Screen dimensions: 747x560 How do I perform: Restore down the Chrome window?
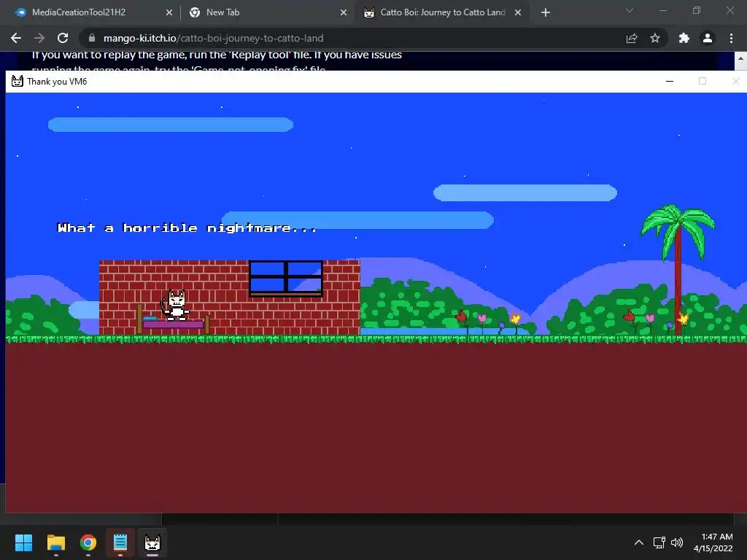(x=697, y=10)
